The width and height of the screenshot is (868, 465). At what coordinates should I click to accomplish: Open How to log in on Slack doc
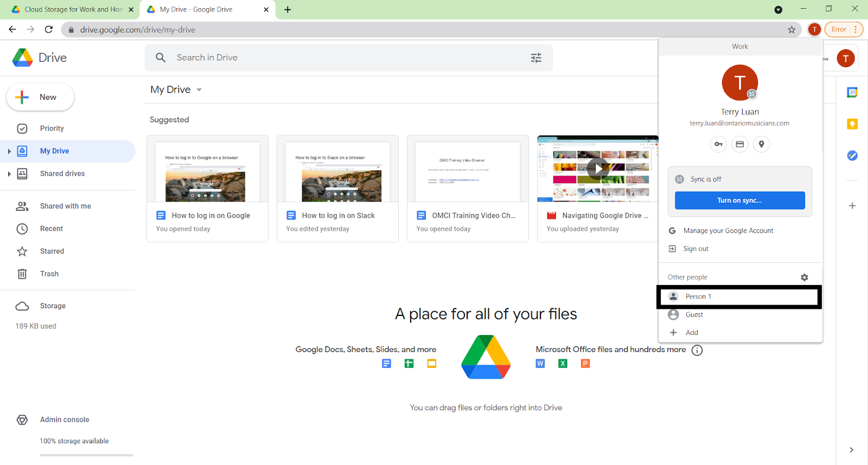[337, 189]
